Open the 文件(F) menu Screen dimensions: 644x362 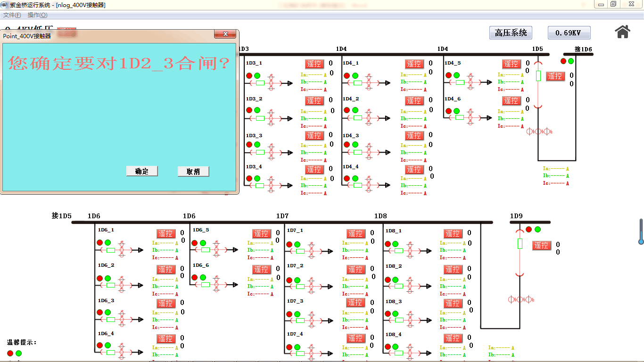click(12, 15)
